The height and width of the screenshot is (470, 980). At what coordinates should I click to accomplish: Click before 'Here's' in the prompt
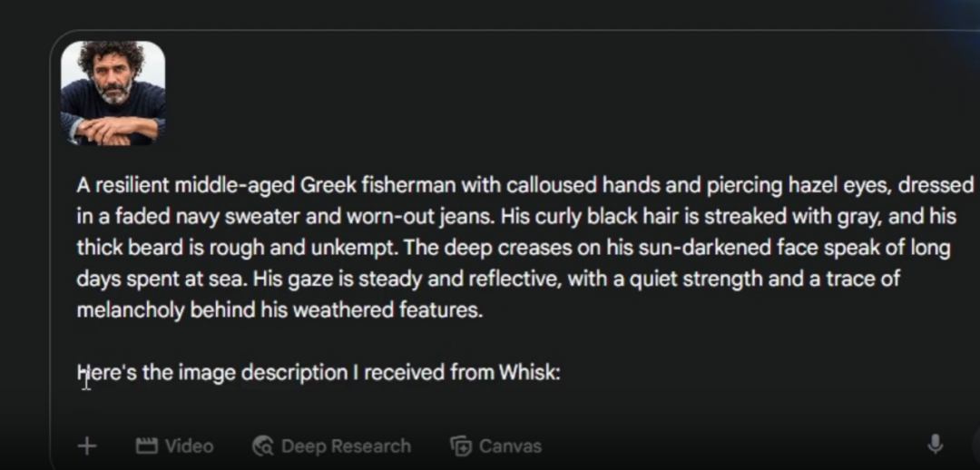coord(77,372)
